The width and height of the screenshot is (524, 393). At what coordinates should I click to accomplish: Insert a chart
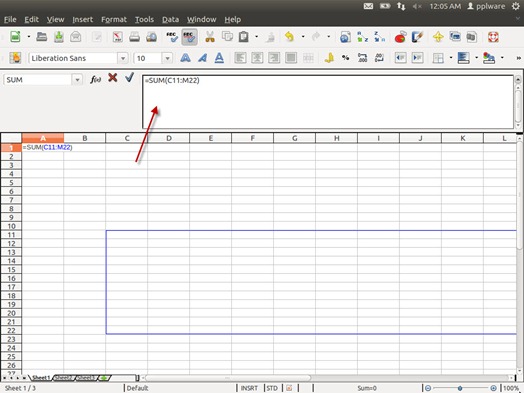click(400, 37)
